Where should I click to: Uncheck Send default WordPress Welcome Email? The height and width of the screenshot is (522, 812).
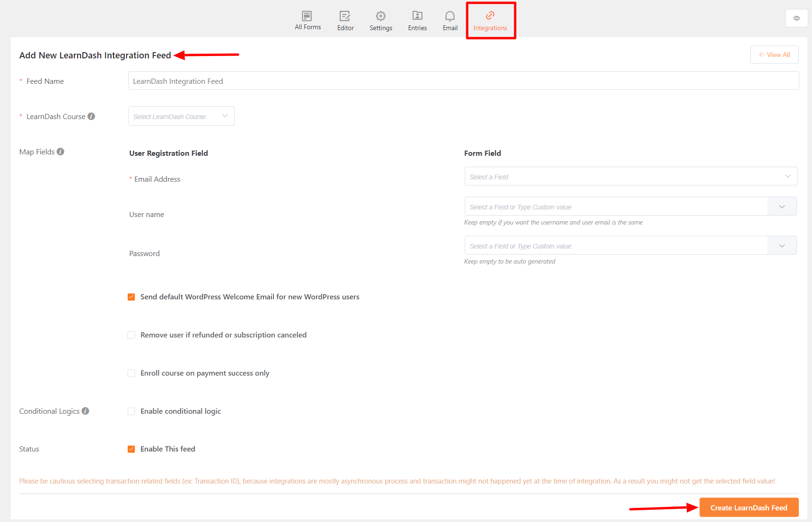point(131,297)
